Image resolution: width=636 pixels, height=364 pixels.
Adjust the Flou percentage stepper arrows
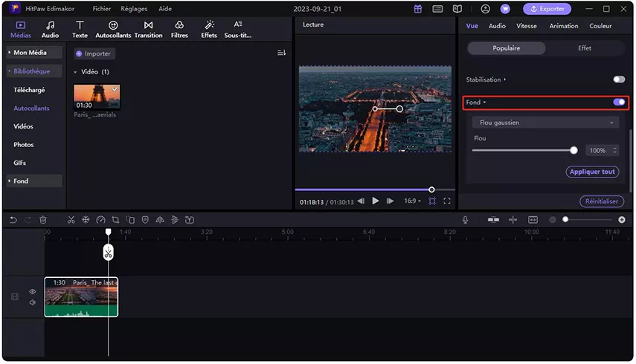614,150
